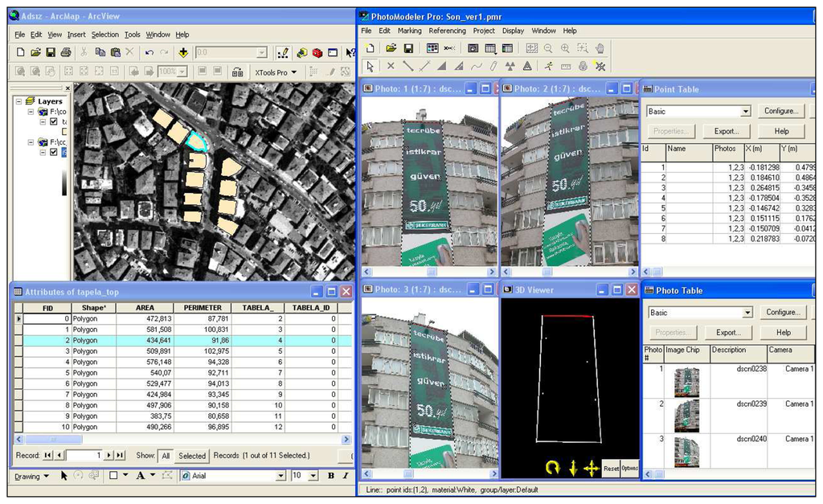The width and height of the screenshot is (823, 504).
Task: Click Export button in Point Table
Action: pyautogui.click(x=727, y=131)
